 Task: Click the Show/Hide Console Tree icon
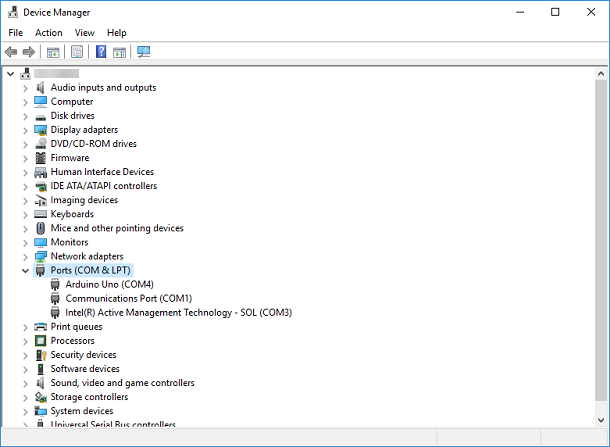click(53, 52)
